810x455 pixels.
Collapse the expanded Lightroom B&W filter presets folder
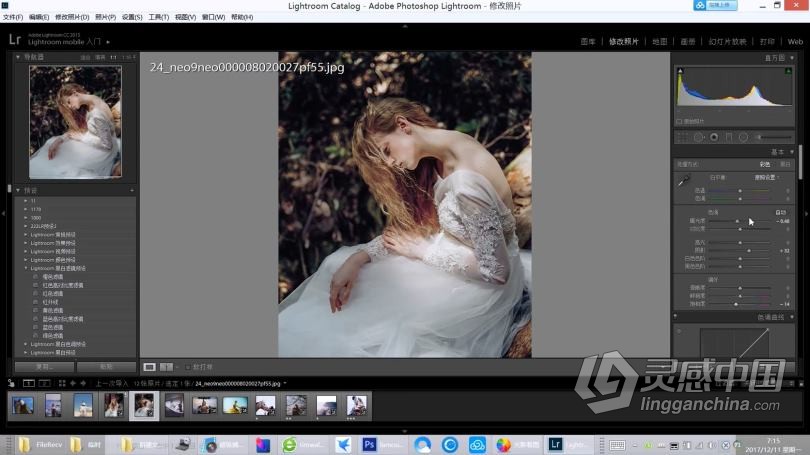tap(26, 268)
